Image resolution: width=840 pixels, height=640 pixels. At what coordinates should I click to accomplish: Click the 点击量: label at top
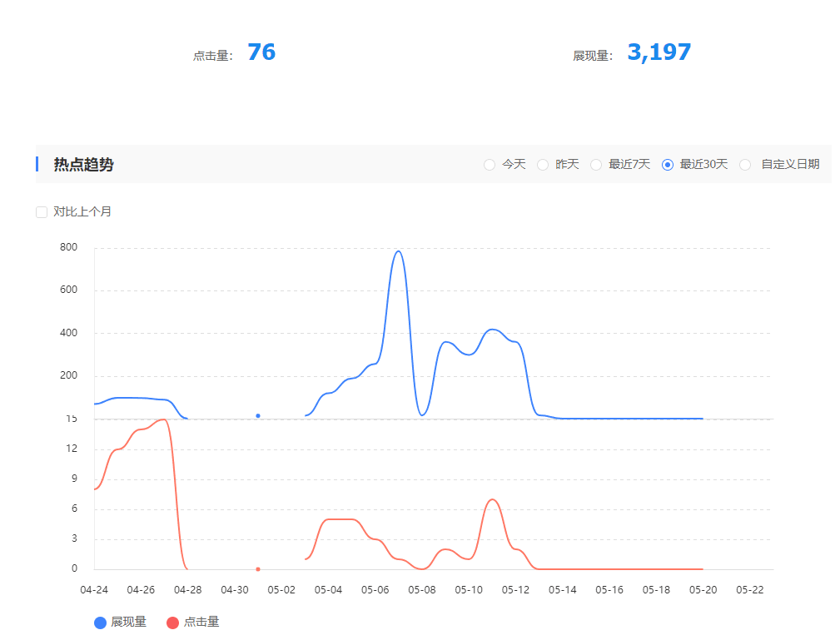pyautogui.click(x=213, y=56)
